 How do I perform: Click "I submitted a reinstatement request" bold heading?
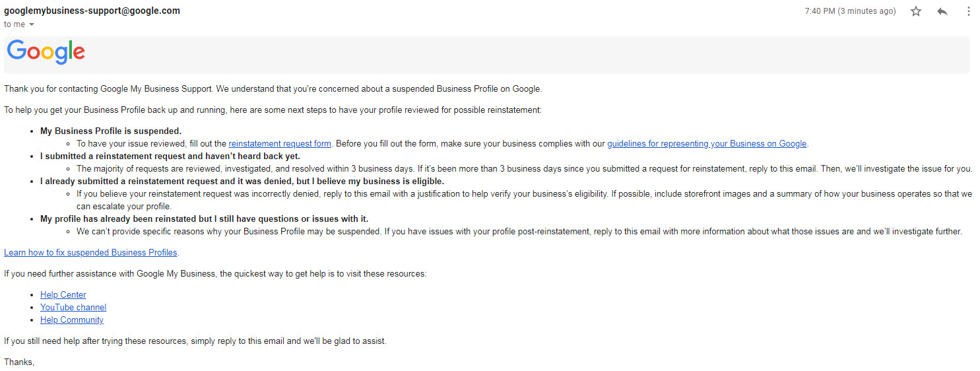170,156
